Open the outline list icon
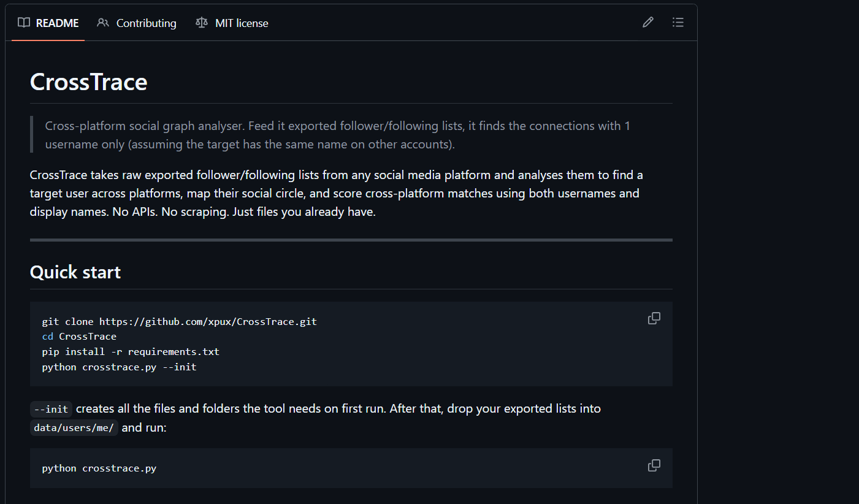859x504 pixels. pos(678,23)
